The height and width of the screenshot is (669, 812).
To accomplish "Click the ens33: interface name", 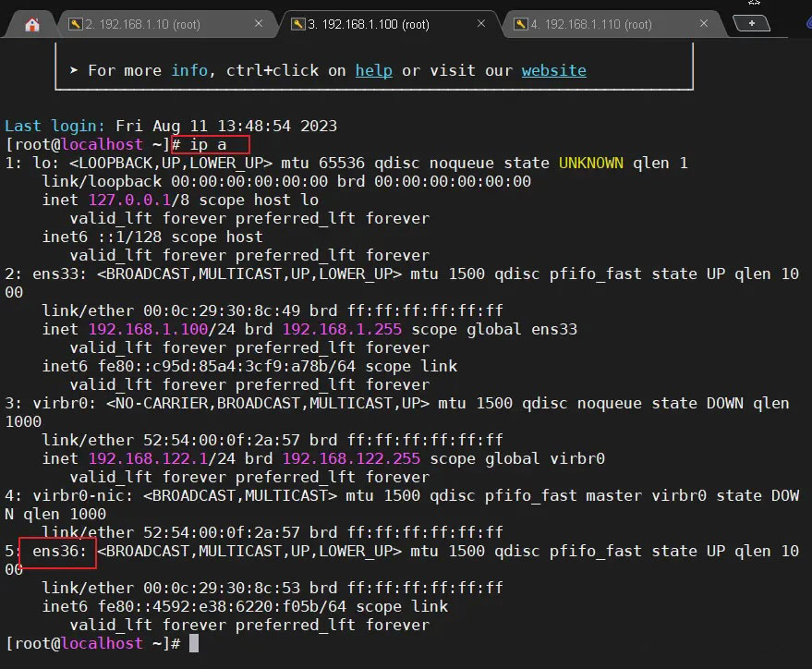I will [59, 274].
